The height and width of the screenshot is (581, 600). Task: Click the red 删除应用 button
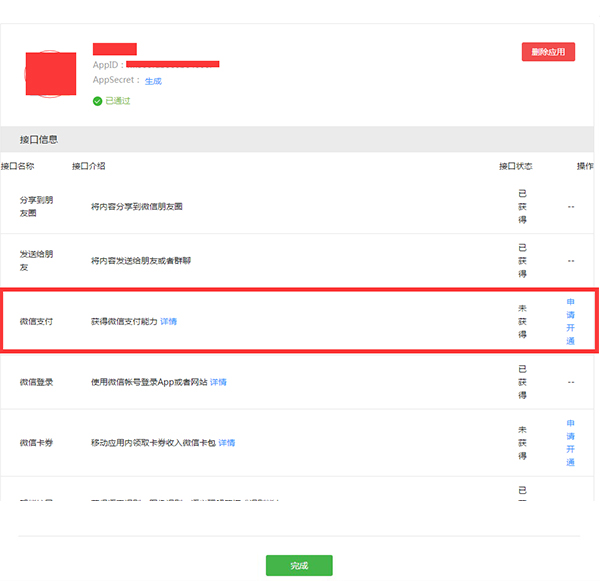point(548,52)
